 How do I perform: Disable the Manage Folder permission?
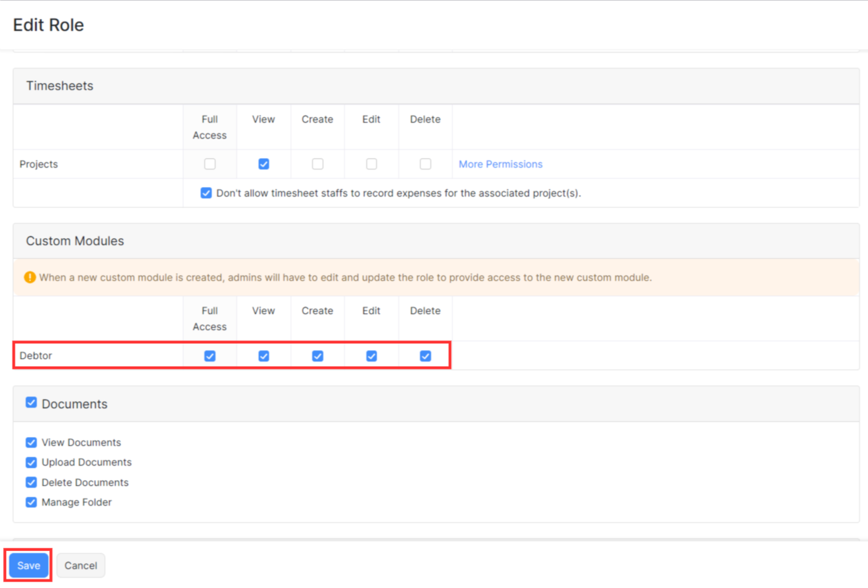[31, 502]
